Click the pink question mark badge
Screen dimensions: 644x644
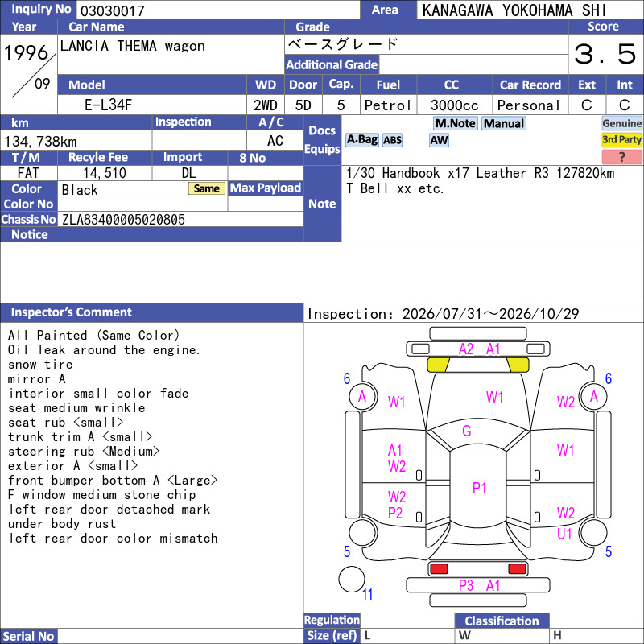click(621, 157)
